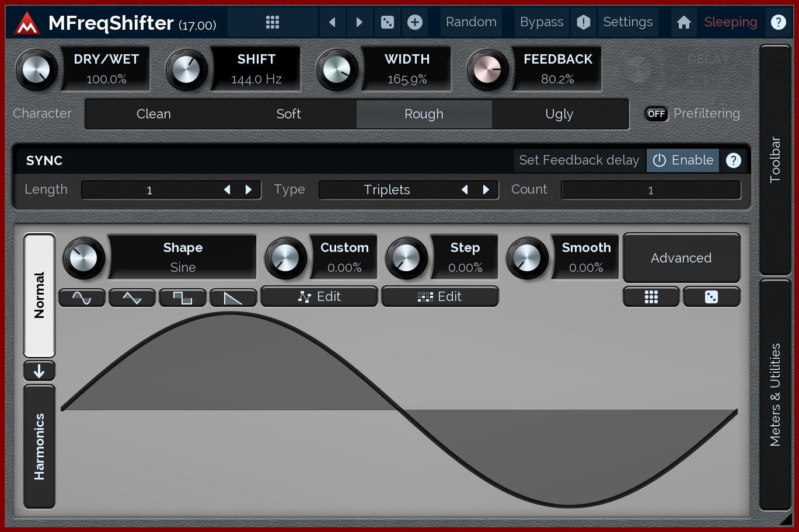
Task: Click the randomize dice icon in title bar
Action: click(387, 22)
